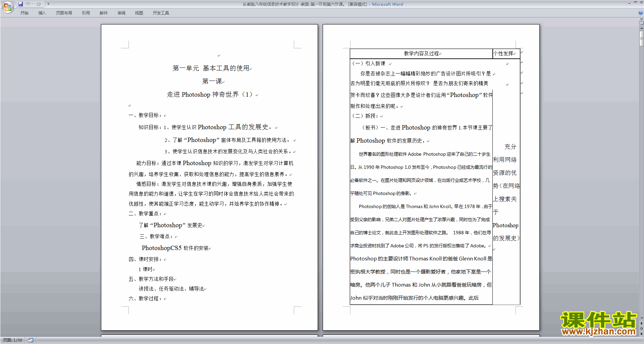Click the 四、课时安排： line
The image size is (644, 344).
pos(145,259)
